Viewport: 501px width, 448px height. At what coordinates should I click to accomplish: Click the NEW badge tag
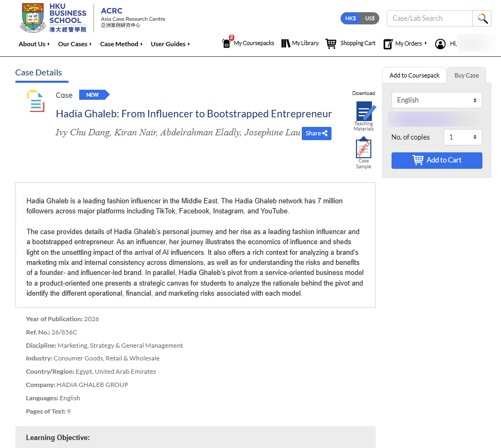94,95
